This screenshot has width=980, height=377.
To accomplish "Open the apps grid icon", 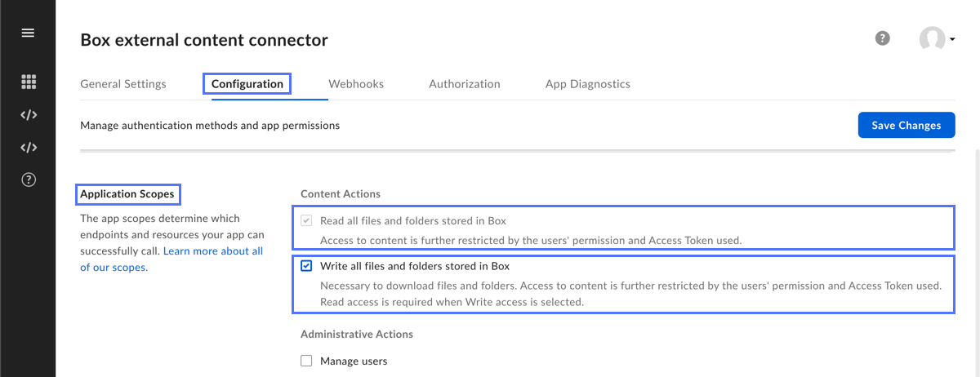I will 29,82.
